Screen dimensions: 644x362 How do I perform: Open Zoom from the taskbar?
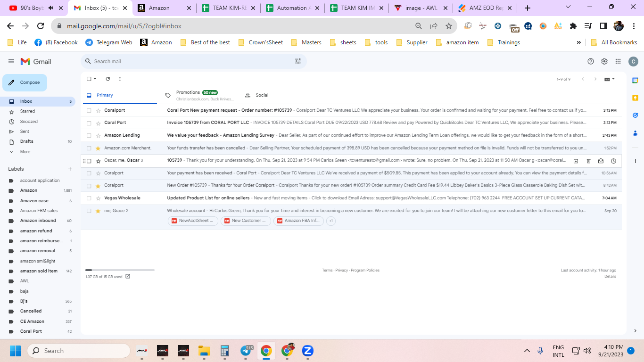(x=308, y=351)
